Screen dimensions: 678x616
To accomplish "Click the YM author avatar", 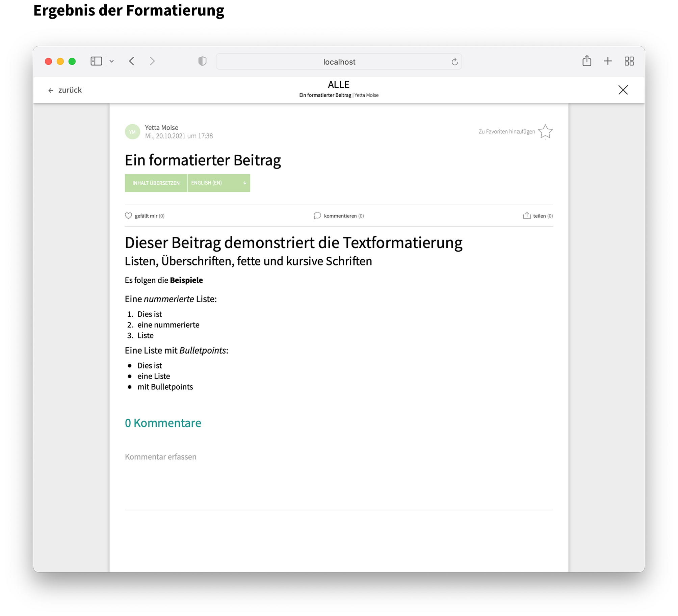I will pyautogui.click(x=132, y=132).
